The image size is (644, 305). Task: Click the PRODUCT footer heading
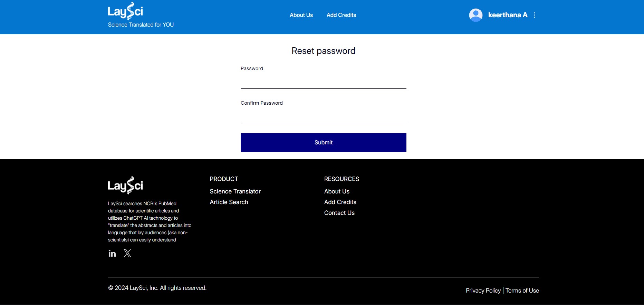point(224,179)
